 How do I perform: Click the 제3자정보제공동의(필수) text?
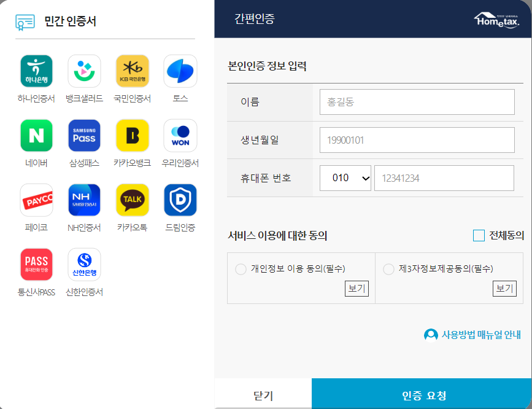click(446, 269)
